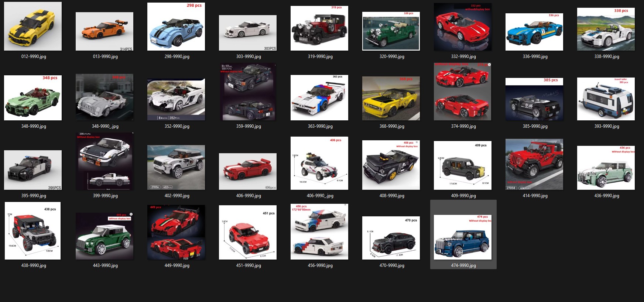This screenshot has width=644, height=302.
Task: Open the red sports car 332-9990.jpg
Action: tap(463, 27)
